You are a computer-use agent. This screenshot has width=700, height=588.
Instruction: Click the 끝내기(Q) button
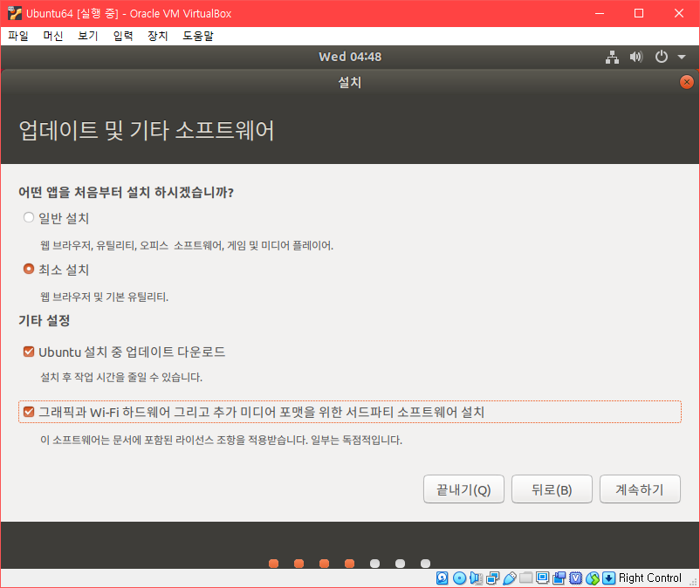463,489
